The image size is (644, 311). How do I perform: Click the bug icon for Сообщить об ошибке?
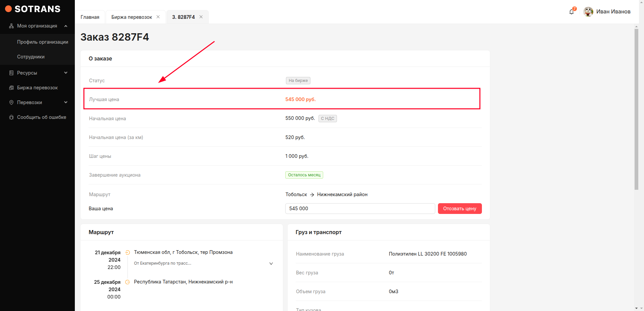(x=11, y=117)
